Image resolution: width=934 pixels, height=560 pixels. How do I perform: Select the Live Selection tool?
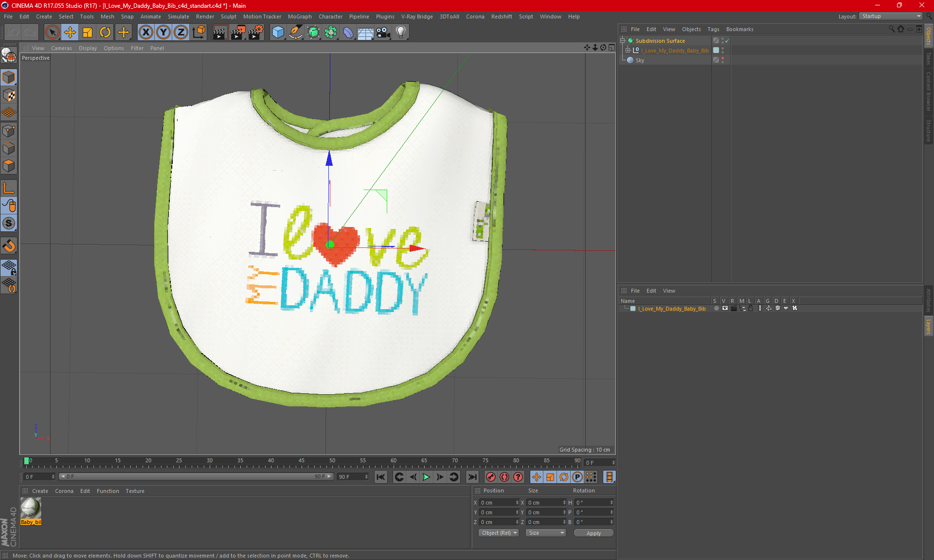coord(52,33)
